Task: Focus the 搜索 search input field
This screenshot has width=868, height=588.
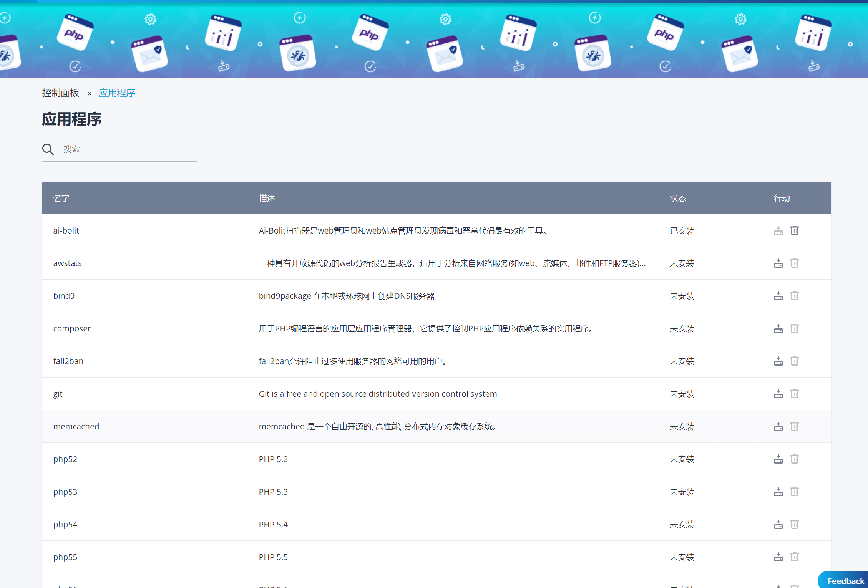Action: tap(129, 149)
